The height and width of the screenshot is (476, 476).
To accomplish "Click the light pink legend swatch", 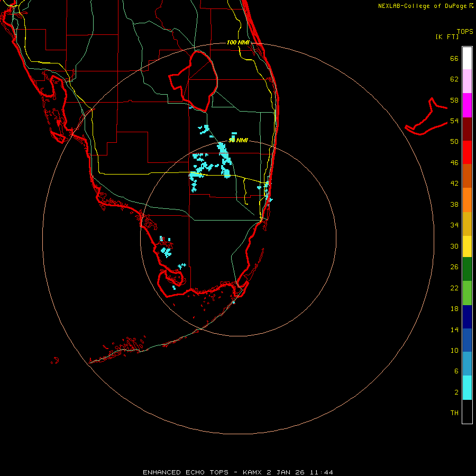I will coord(467,81).
